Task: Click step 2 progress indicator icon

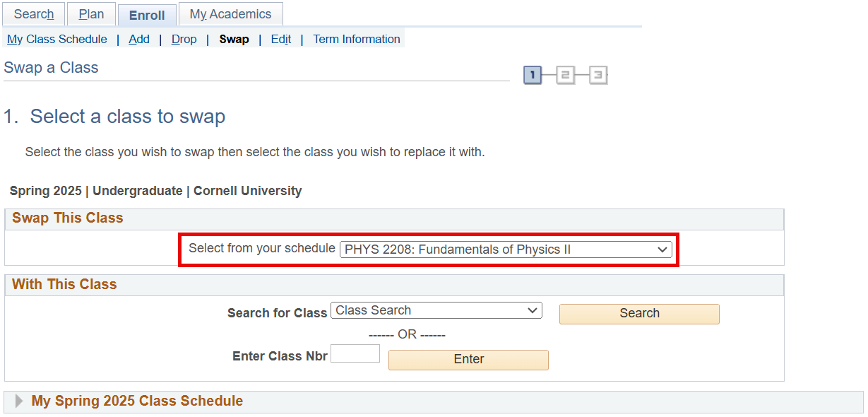Action: [x=566, y=75]
